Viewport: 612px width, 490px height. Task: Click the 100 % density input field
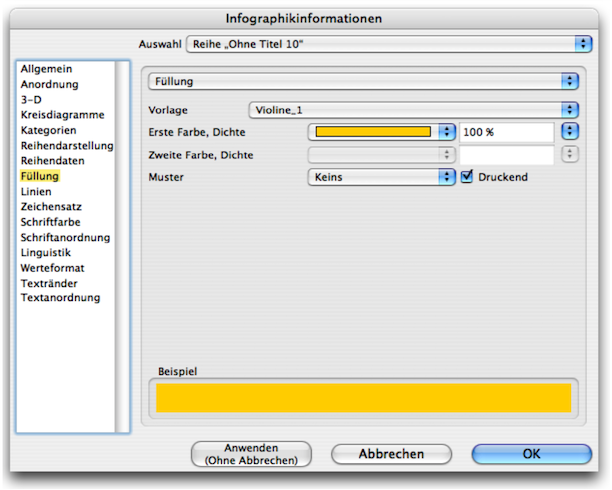pos(506,132)
